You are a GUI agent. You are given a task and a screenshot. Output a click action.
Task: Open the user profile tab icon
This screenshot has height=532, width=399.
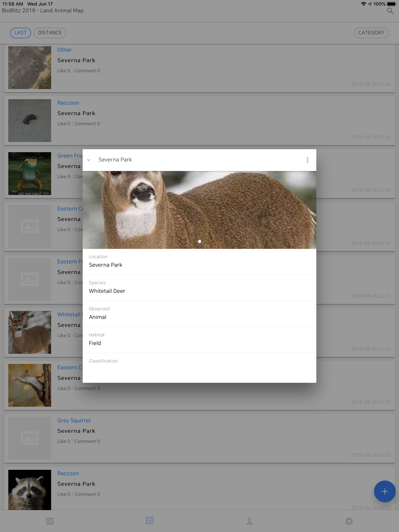(x=249, y=521)
